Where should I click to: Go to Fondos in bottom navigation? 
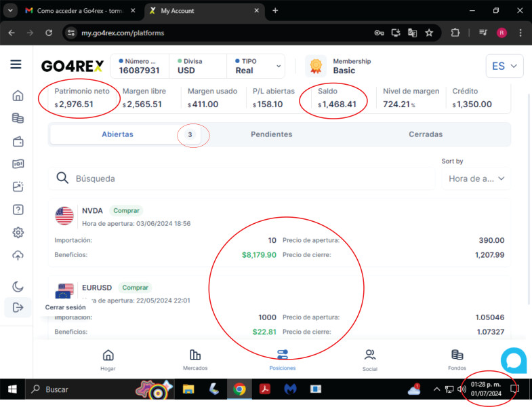pos(457,360)
